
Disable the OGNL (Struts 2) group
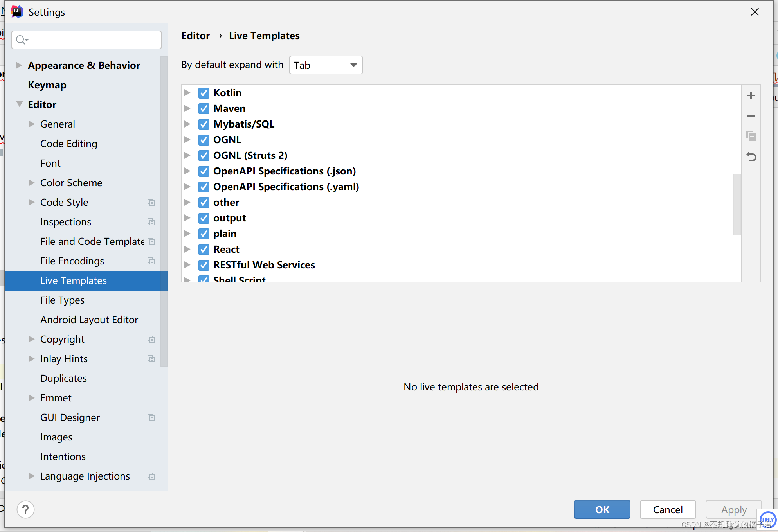point(204,155)
